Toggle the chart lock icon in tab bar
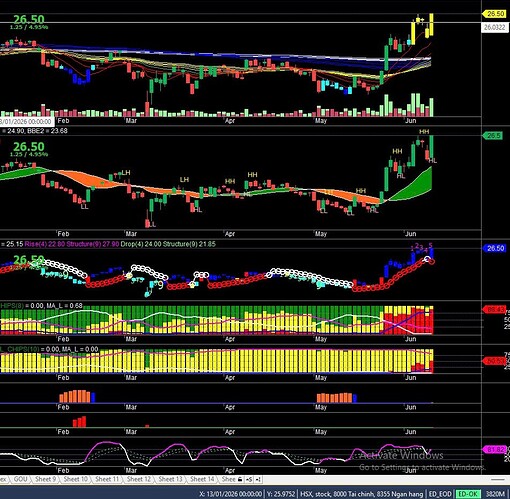The width and height of the screenshot is (510, 499). (240, 479)
